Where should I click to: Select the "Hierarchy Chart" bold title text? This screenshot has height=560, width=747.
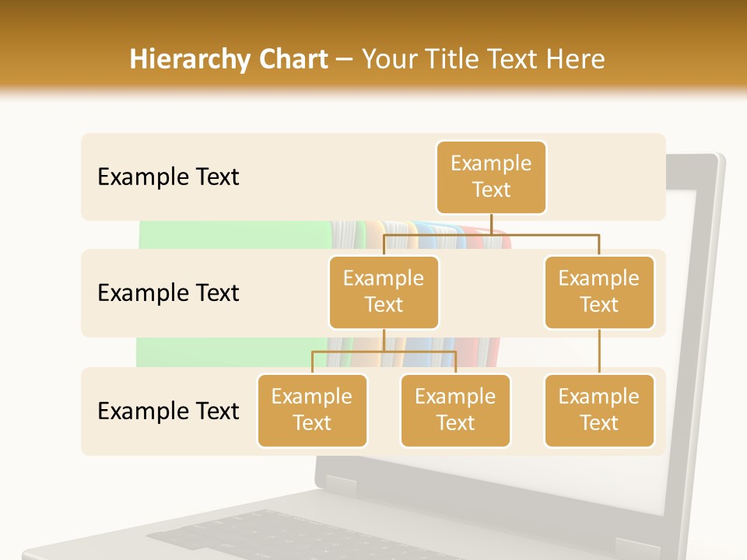tap(228, 59)
